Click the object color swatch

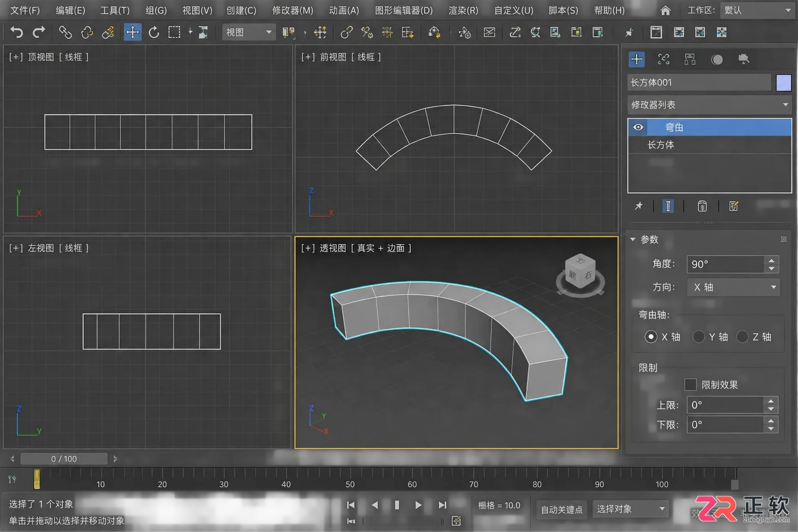[784, 83]
